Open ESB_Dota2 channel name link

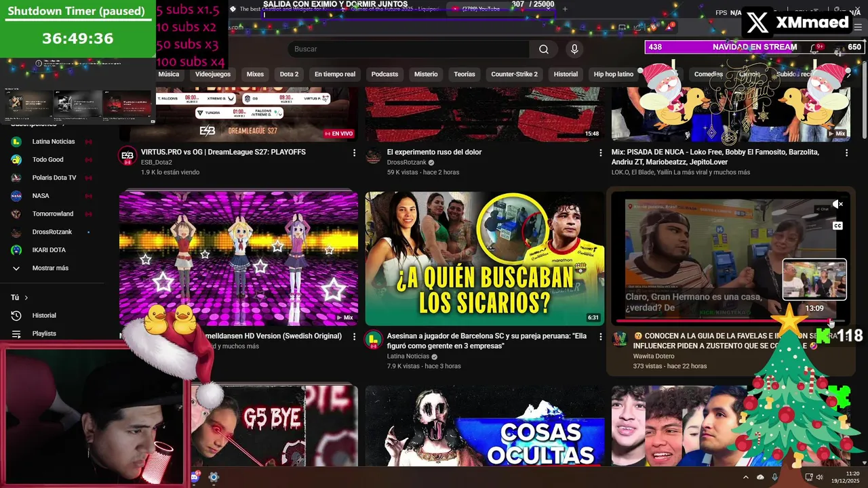click(156, 163)
